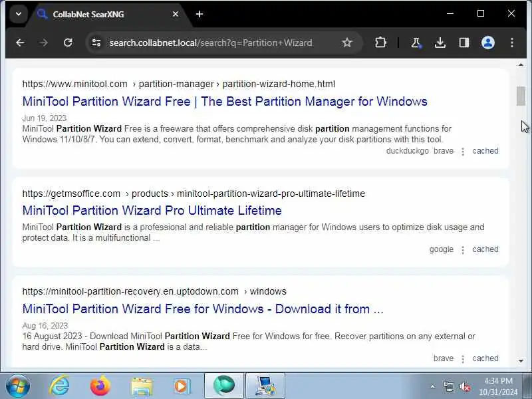Expand more options for minitool.com result
The image size is (532, 399).
[463, 152]
